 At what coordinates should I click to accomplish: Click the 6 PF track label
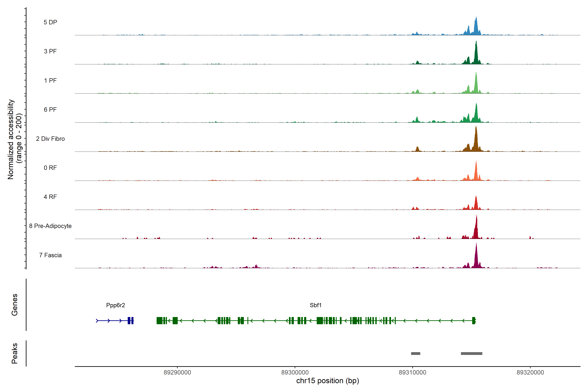[x=50, y=109]
